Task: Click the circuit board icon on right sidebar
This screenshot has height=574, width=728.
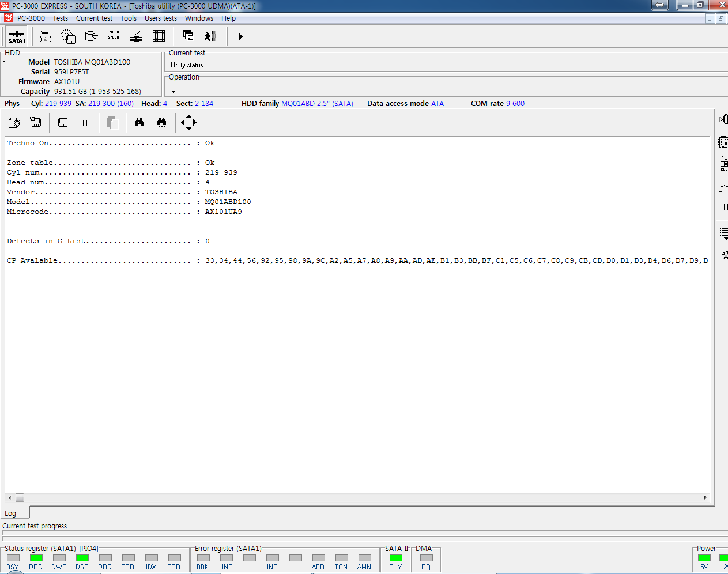Action: coord(723,142)
